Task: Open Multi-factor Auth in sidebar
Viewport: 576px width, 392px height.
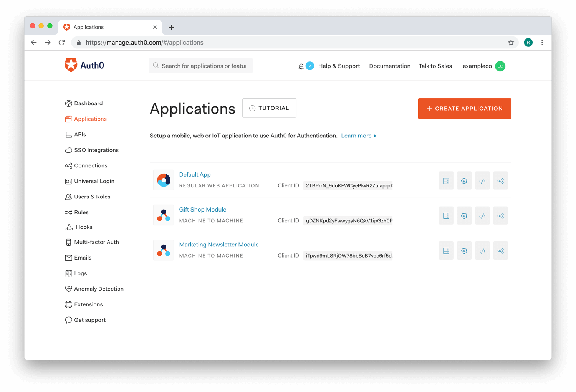Action: tap(92, 242)
